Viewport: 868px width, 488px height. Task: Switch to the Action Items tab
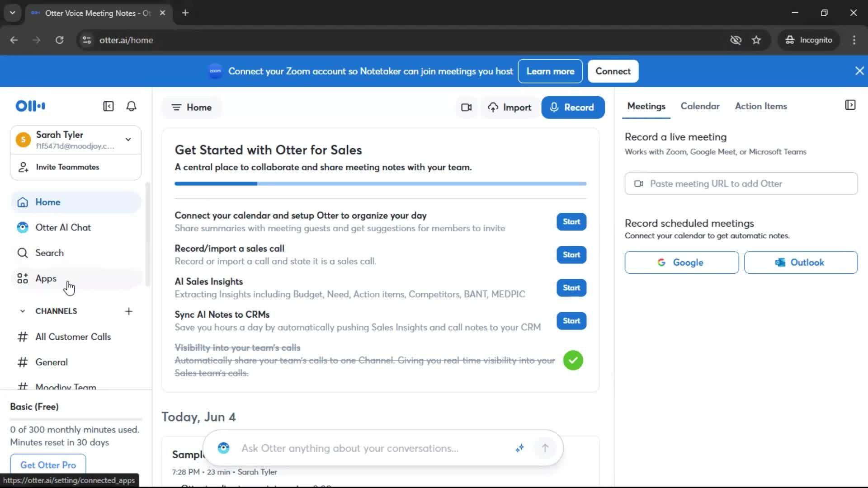coord(761,106)
